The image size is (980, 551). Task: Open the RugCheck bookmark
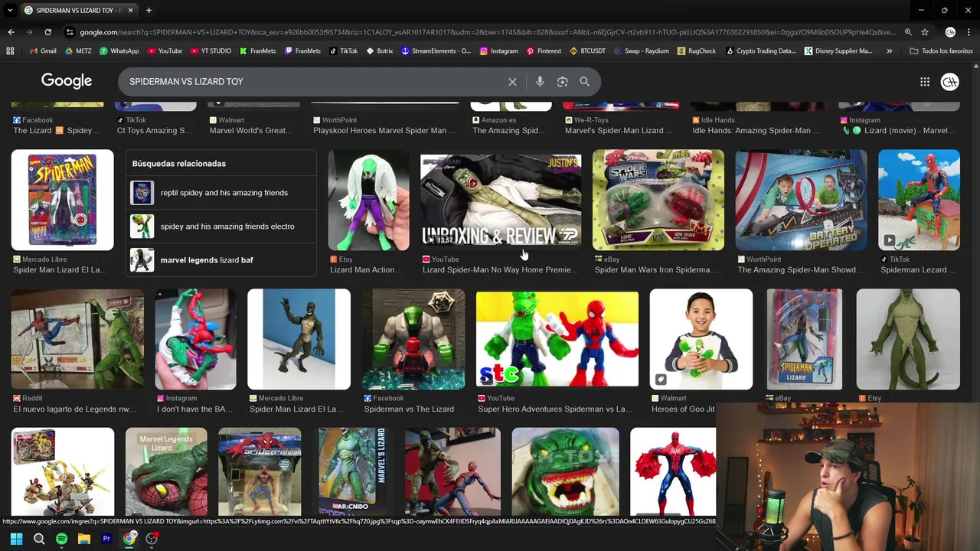tap(697, 51)
